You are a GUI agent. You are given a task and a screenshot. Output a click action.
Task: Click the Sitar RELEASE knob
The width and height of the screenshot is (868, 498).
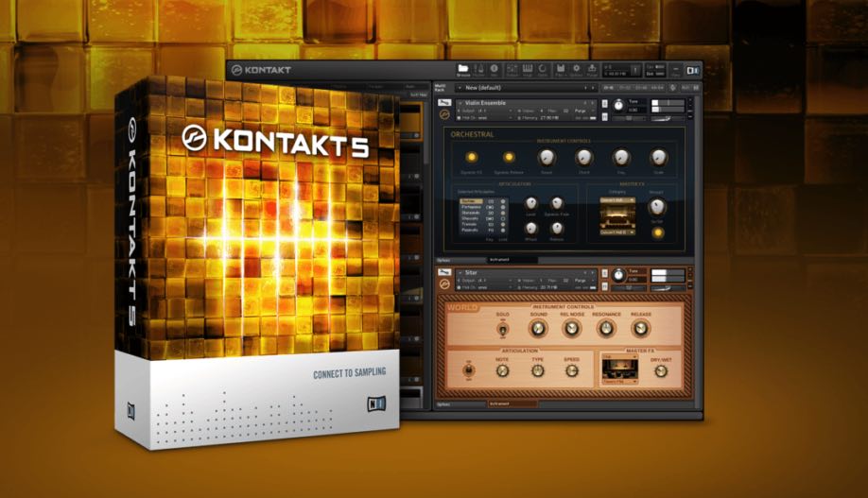coord(640,329)
